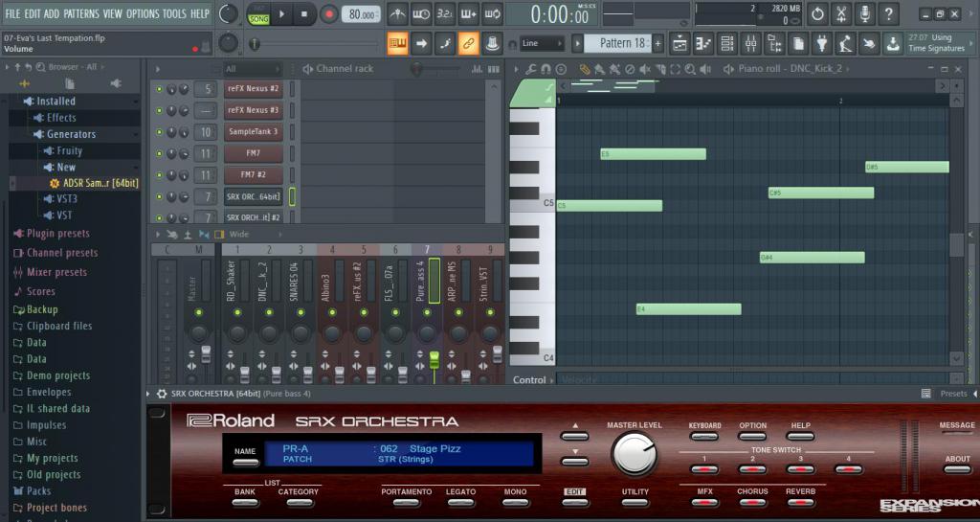Select the Mute tool in piano roll
The image size is (980, 522).
(x=644, y=69)
